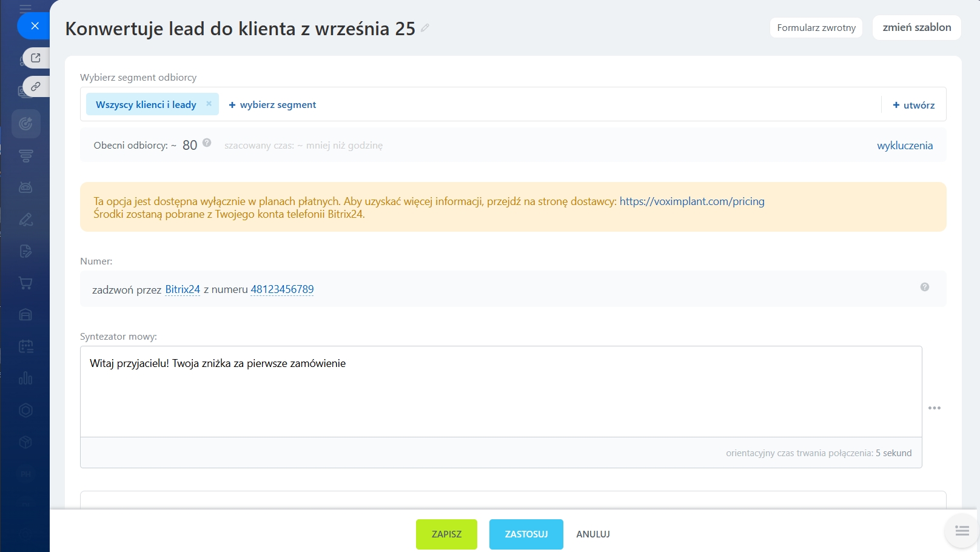Click help icon beside recipients count
980x552 pixels.
(207, 143)
